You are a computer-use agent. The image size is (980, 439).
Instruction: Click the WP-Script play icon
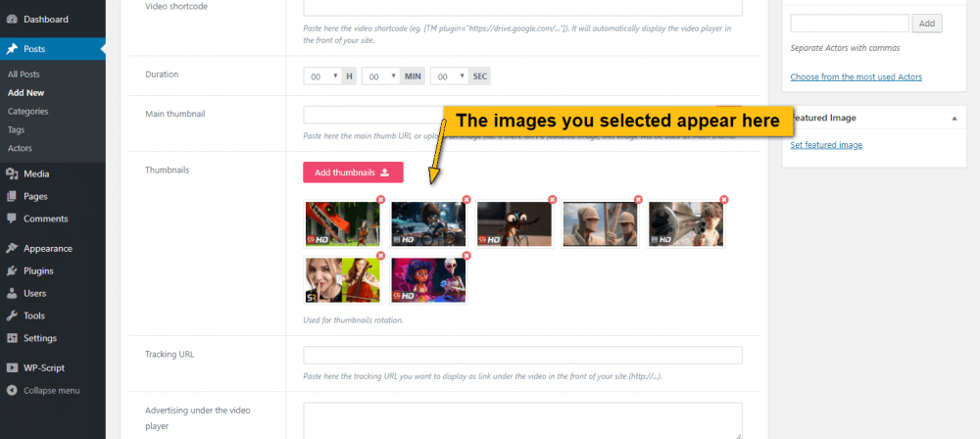[12, 367]
